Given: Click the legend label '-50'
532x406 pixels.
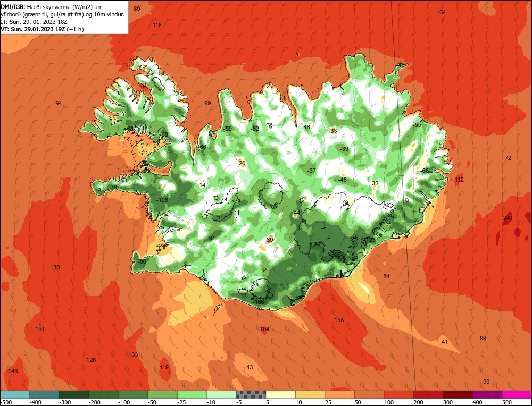Looking at the screenshot, I should (x=153, y=402).
